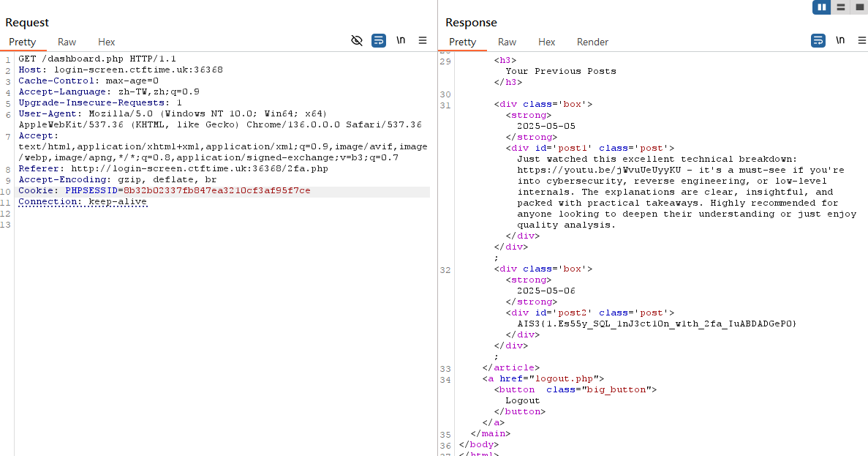The image size is (868, 456).
Task: Click the AIS3 flag text in response
Action: pos(657,324)
